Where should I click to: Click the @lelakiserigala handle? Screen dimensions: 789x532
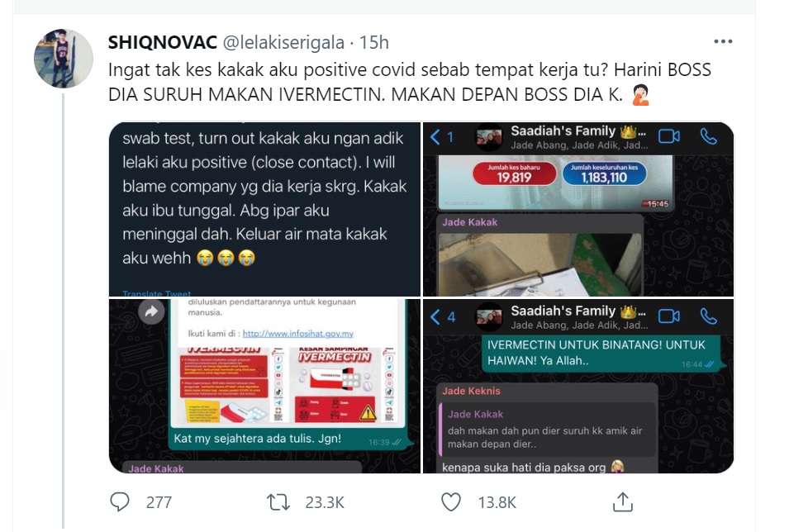[283, 42]
